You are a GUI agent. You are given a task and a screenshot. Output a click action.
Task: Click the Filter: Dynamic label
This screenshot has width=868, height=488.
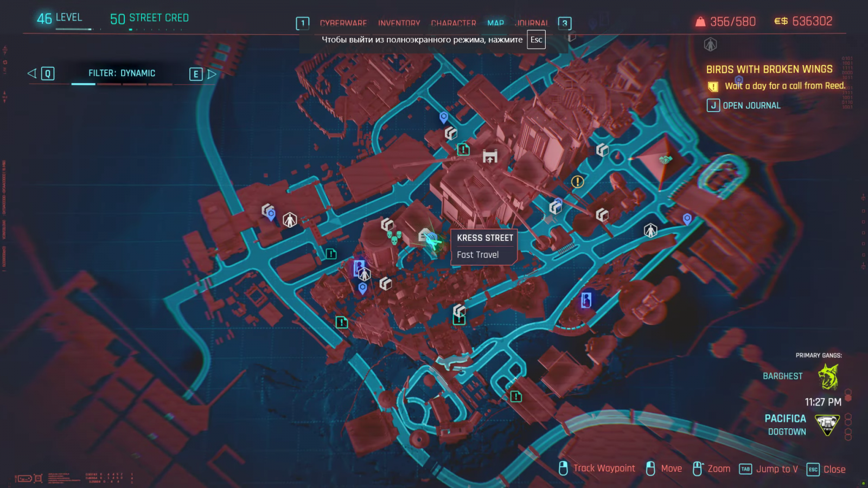pos(122,73)
